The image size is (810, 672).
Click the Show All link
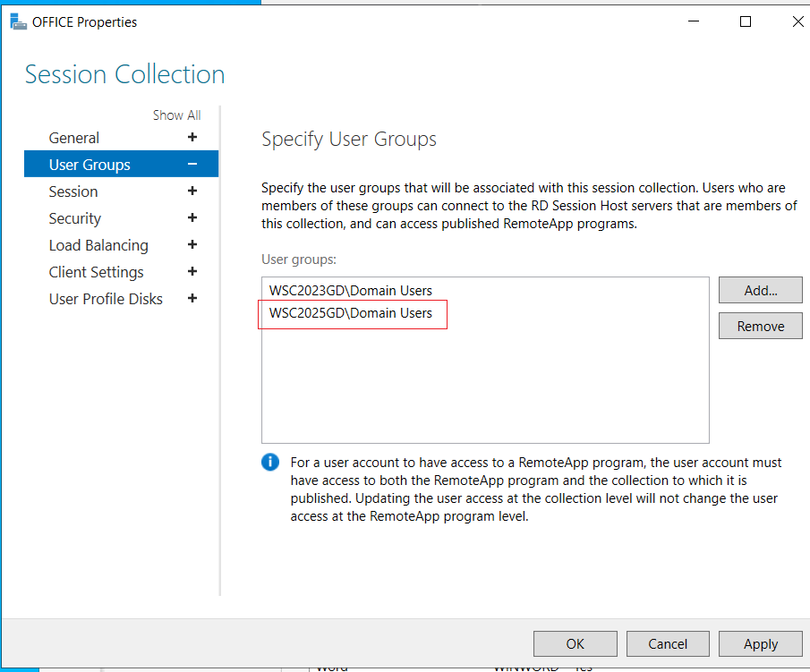176,115
